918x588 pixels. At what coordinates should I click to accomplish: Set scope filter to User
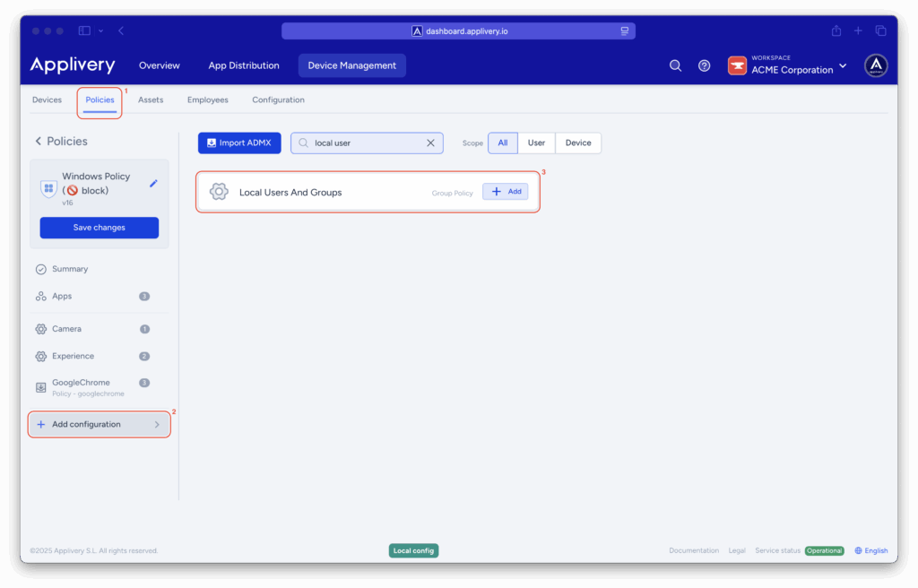(536, 143)
